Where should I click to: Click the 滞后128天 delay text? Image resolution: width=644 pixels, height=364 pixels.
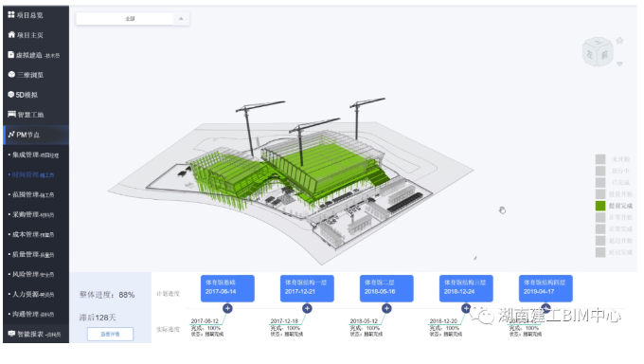point(98,318)
